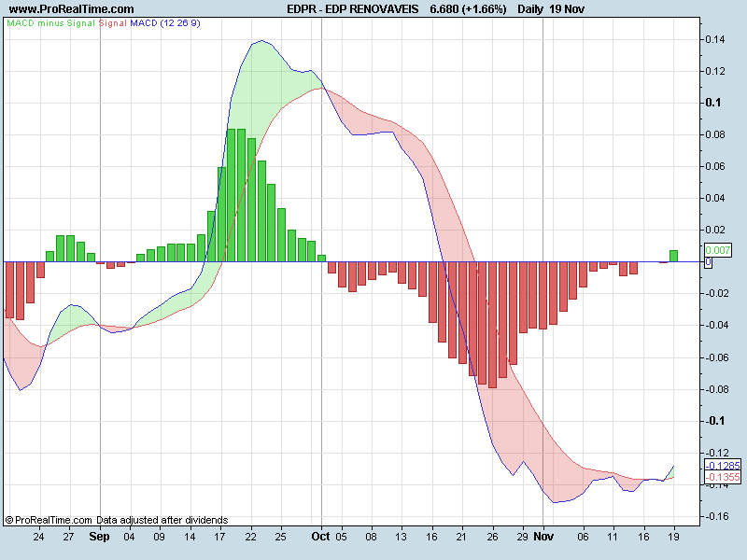Viewport: 747px width, 560px height.
Task: Click the 6.680 (+1.66%) price text
Action: coord(468,9)
